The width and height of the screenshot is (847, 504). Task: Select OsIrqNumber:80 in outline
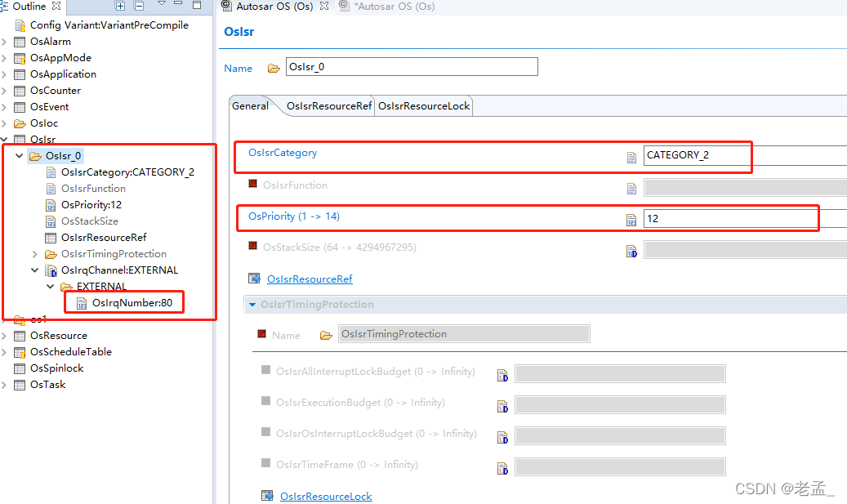(132, 302)
